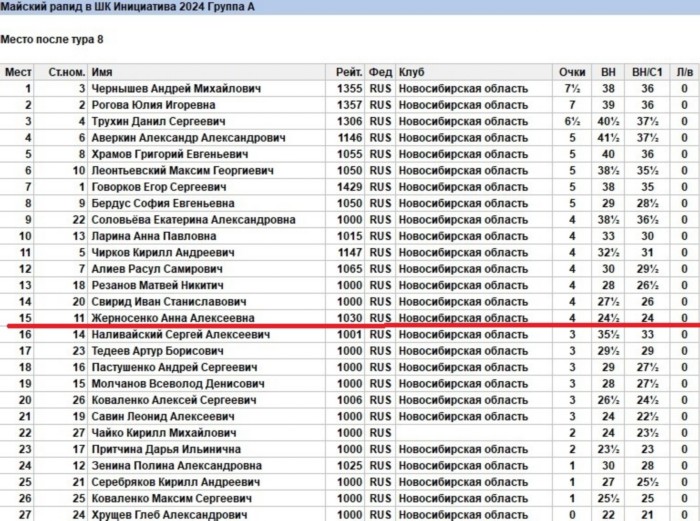Screen dimensions: 700x521
Task: Click the 'Ст.ном.' column header
Action: [67, 72]
